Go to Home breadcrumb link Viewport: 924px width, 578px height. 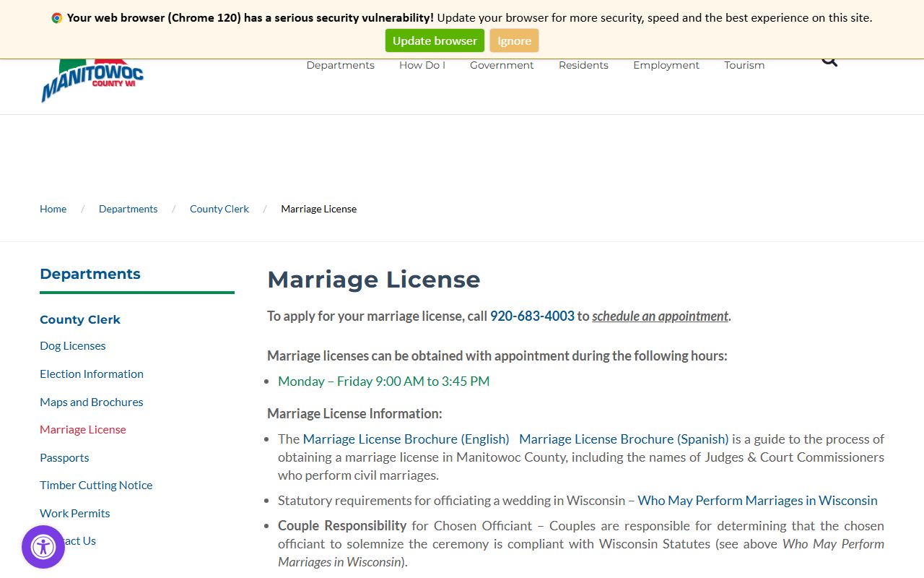53,209
